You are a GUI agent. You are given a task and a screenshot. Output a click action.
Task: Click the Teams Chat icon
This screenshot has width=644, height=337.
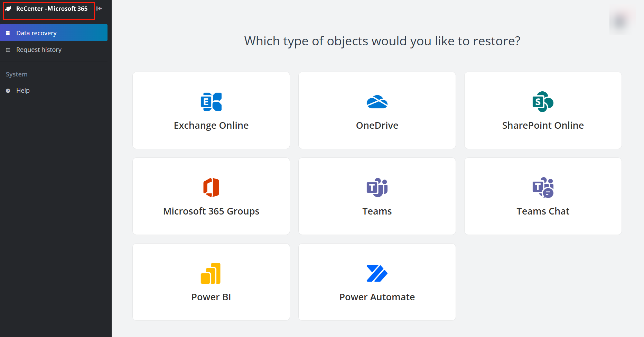click(543, 188)
